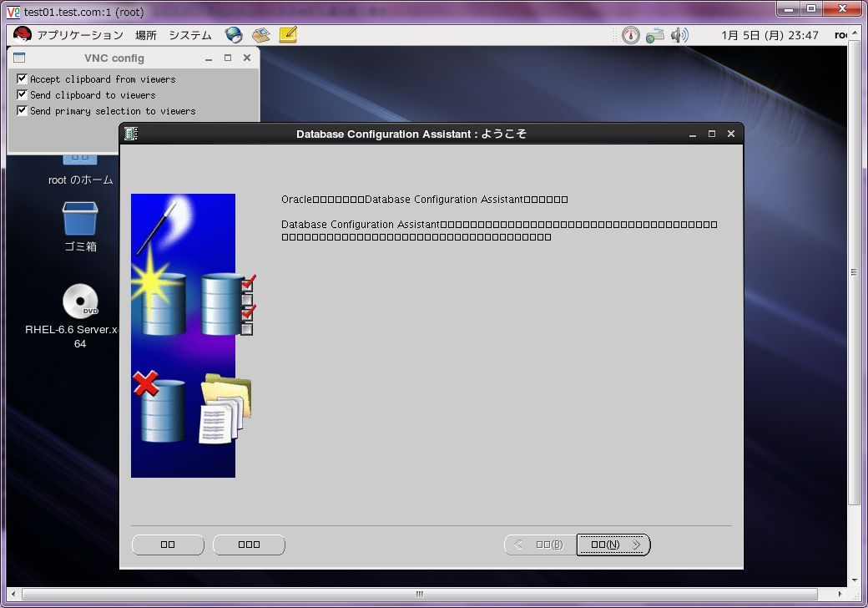
Task: Click down arrow of vertical scrollbar
Action: (854, 580)
